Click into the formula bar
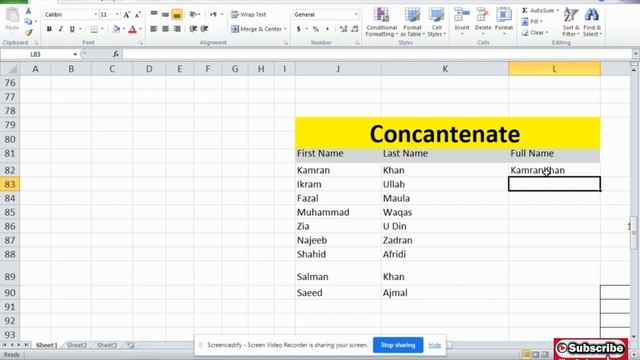Image resolution: width=640 pixels, height=360 pixels. coord(378,54)
